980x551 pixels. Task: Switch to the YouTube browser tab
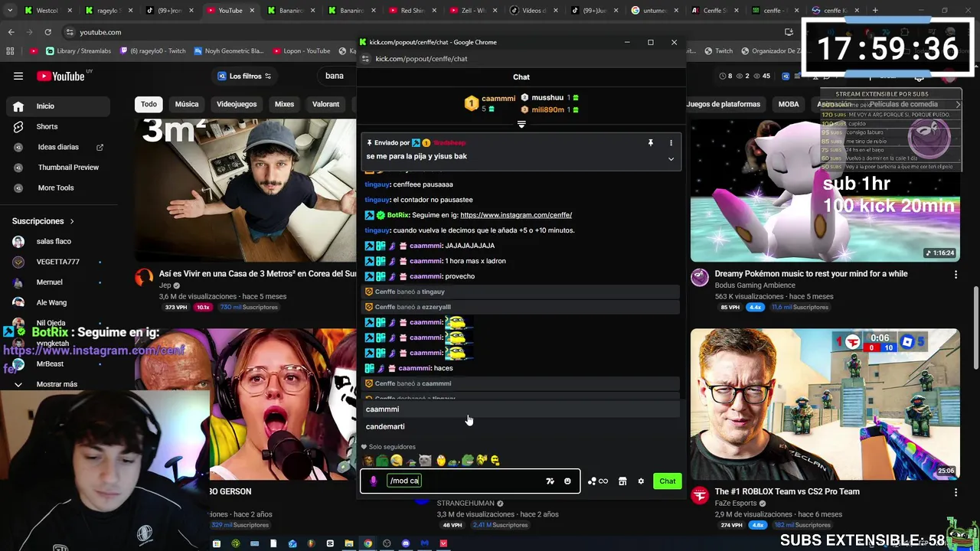[230, 11]
